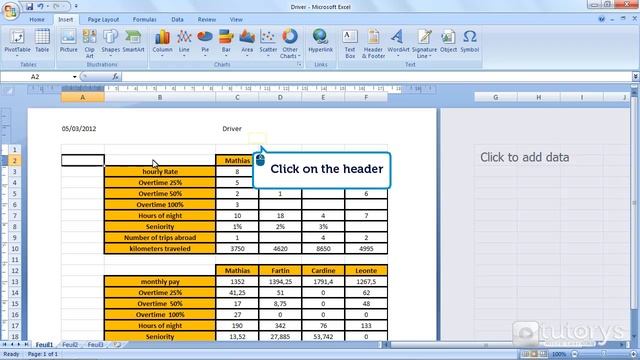Viewport: 640px width, 360px height.
Task: Click the Header & Footer button
Action: point(373,43)
